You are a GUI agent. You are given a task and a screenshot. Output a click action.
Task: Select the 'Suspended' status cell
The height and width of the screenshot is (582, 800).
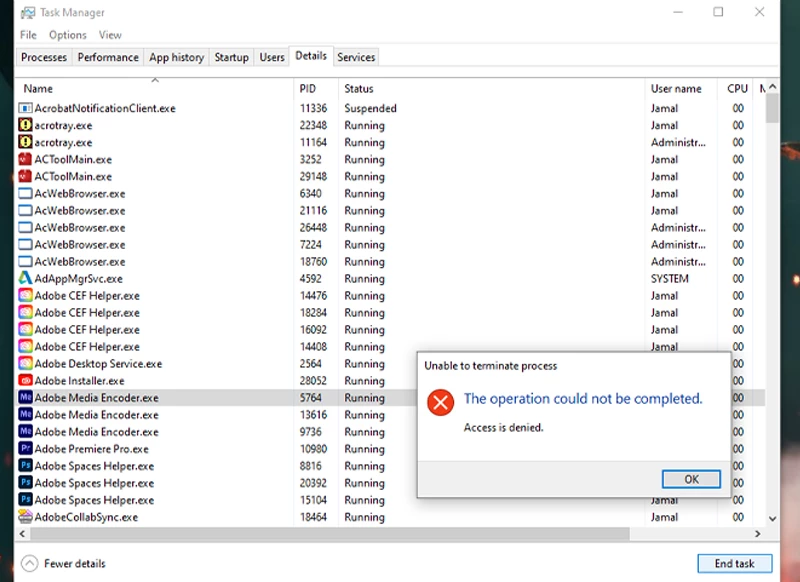coord(370,108)
